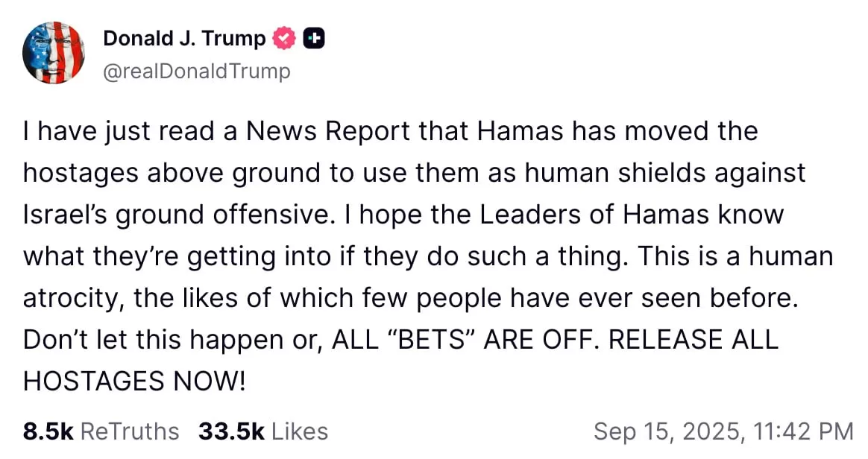Open the Sep 15, 2025 date stamp
868x459 pixels.
click(669, 431)
